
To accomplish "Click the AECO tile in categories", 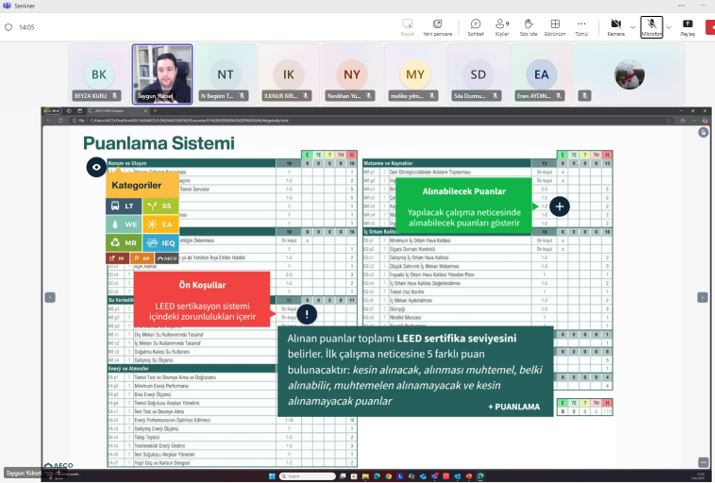I will coord(166,258).
